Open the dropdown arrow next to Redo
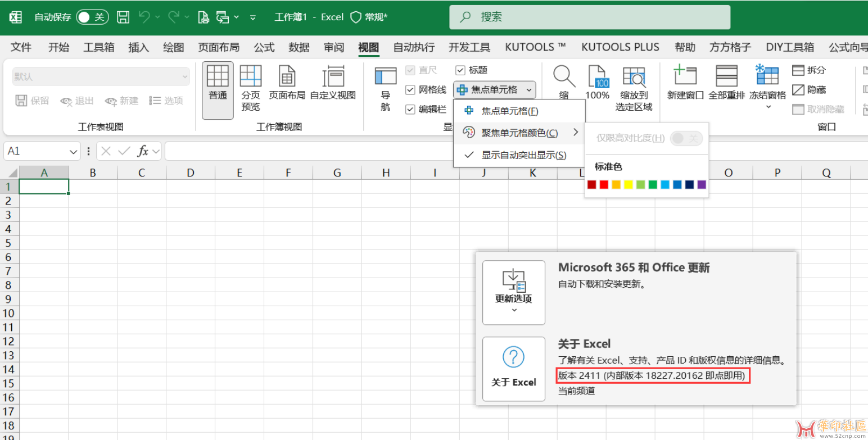Viewport: 868px width, 440px height. point(186,17)
